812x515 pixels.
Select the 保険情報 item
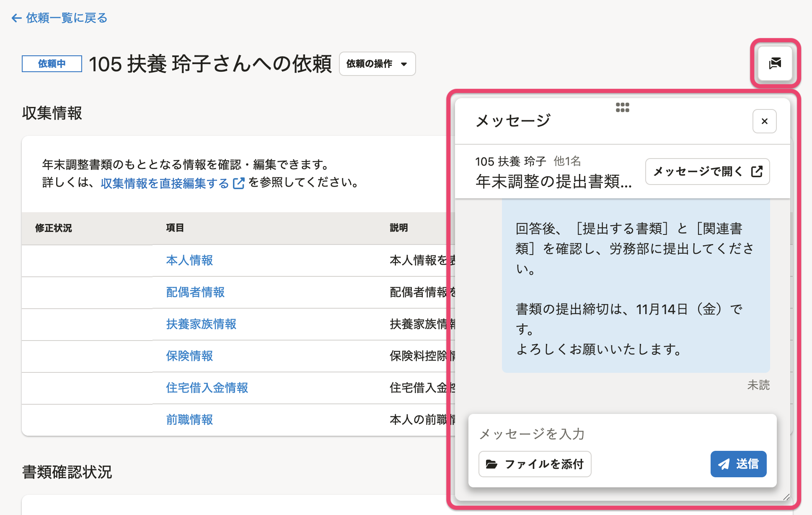(189, 356)
